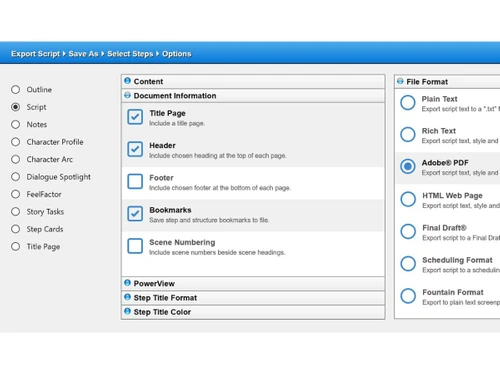
Task: Open the Options breadcrumb step
Action: point(177,54)
